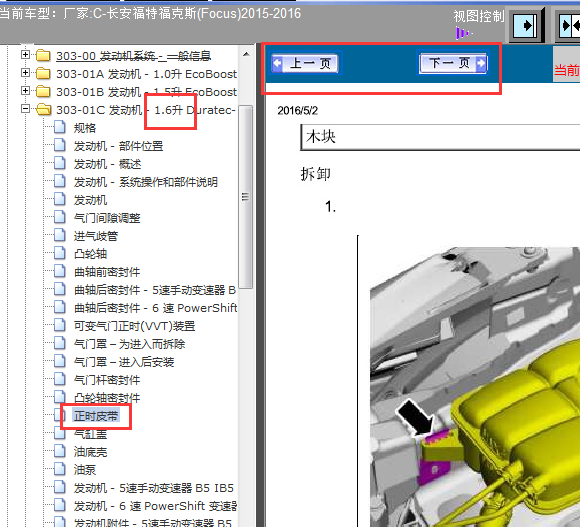
Task: Go to previous page with 上一页 button
Action: pyautogui.click(x=305, y=64)
